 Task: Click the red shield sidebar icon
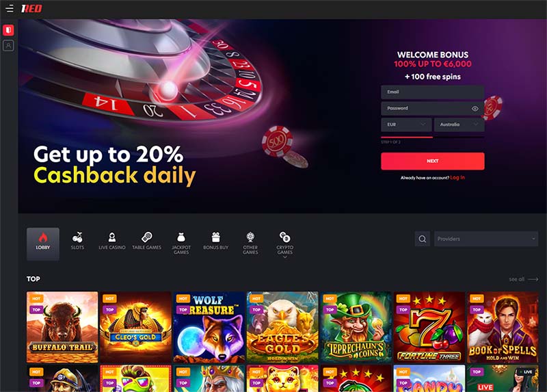tap(8, 30)
